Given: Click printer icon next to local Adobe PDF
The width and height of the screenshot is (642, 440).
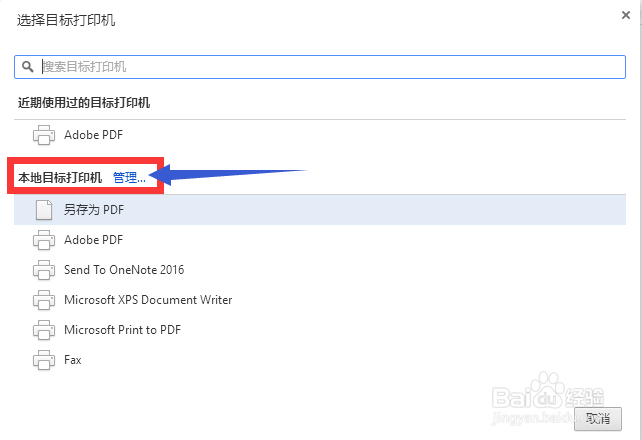Looking at the screenshot, I should pyautogui.click(x=44, y=240).
